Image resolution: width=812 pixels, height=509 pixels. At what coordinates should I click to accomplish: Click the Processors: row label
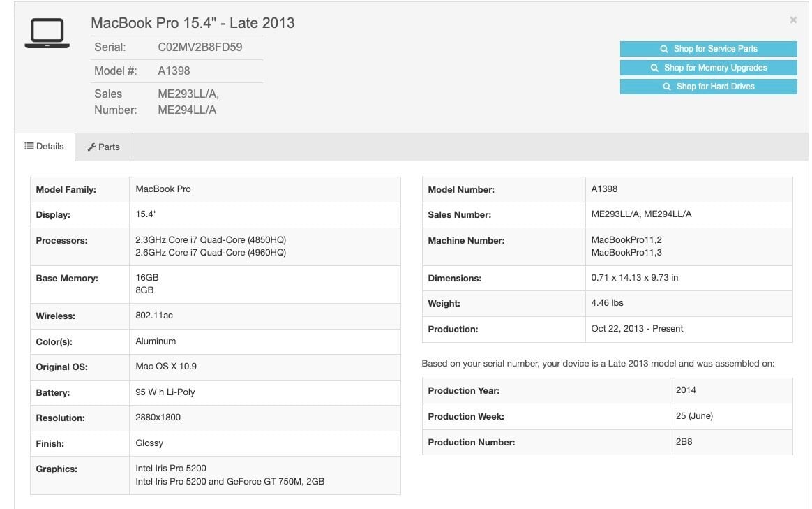click(61, 240)
